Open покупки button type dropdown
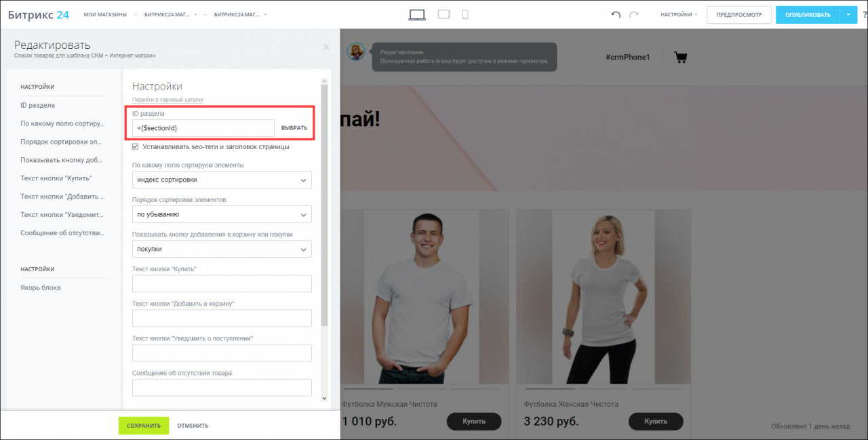 pos(222,249)
